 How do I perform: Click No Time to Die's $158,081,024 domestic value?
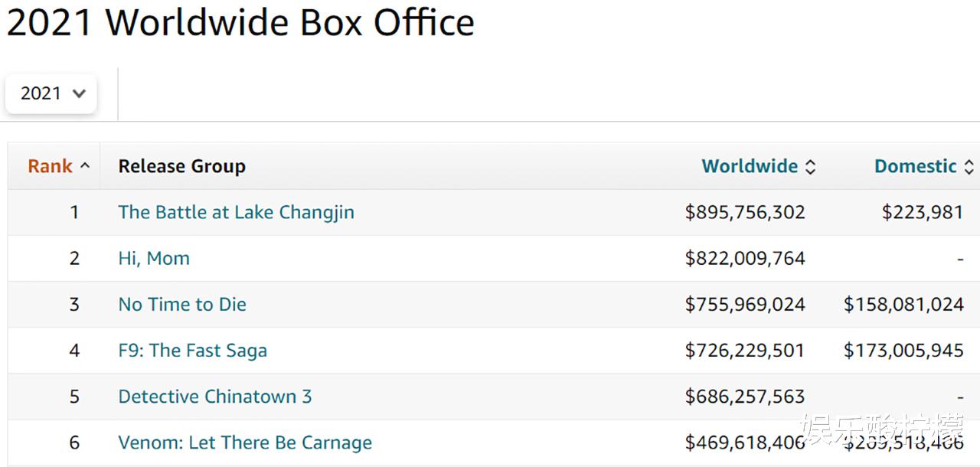point(903,304)
